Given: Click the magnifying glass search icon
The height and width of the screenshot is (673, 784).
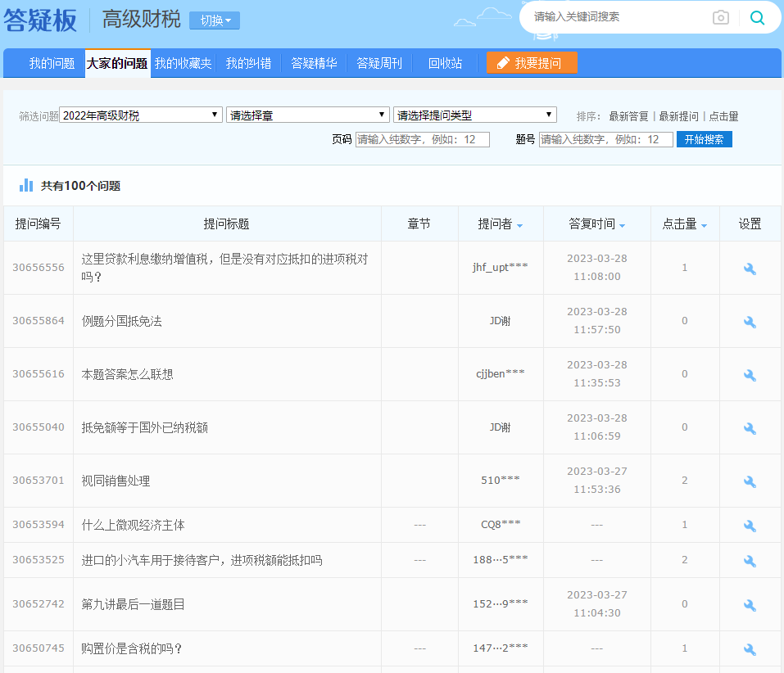Looking at the screenshot, I should point(757,17).
